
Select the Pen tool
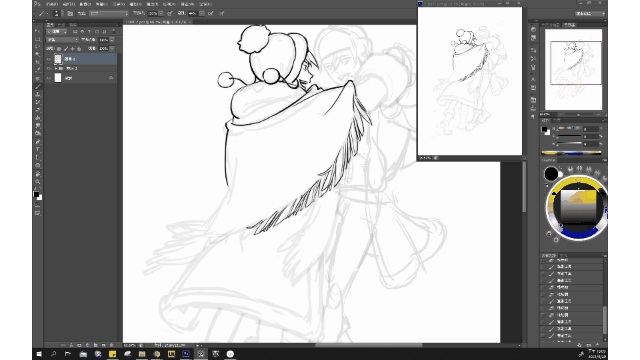pyautogui.click(x=38, y=142)
